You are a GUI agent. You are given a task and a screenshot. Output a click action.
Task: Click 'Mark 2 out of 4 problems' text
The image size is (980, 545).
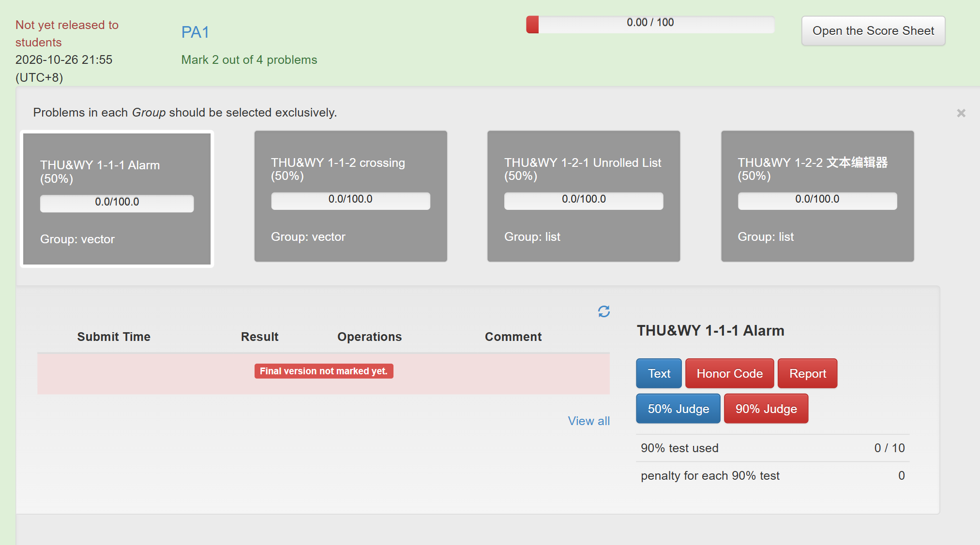(249, 59)
